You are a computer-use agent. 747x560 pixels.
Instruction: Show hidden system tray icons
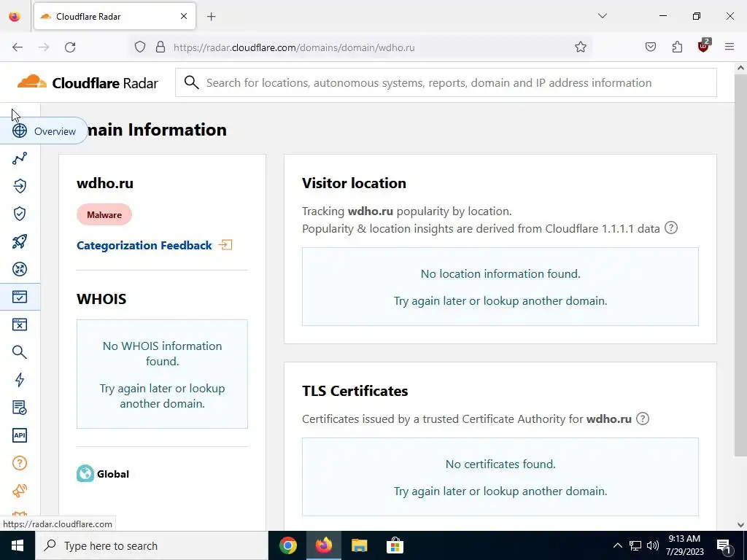(617, 545)
